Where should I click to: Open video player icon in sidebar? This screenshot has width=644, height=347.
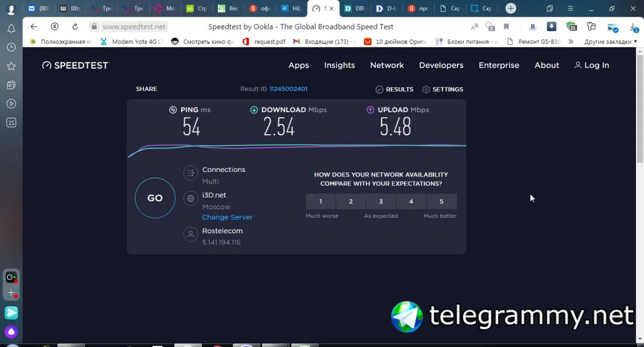[x=11, y=104]
